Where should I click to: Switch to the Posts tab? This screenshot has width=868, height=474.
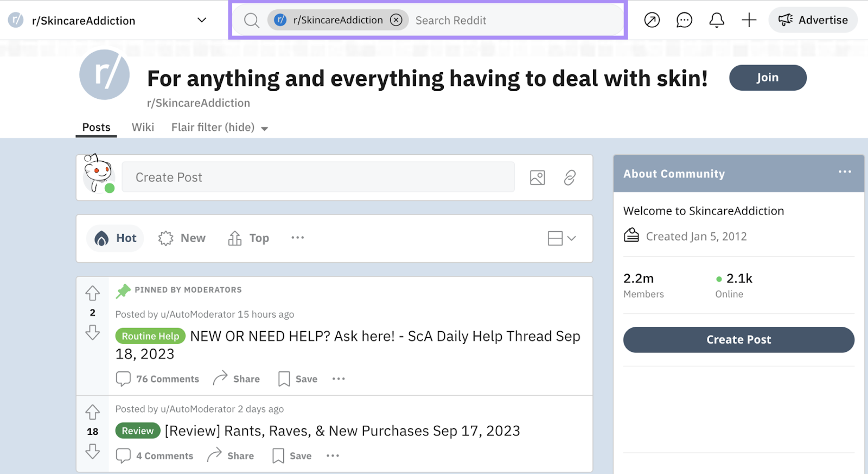(x=96, y=127)
